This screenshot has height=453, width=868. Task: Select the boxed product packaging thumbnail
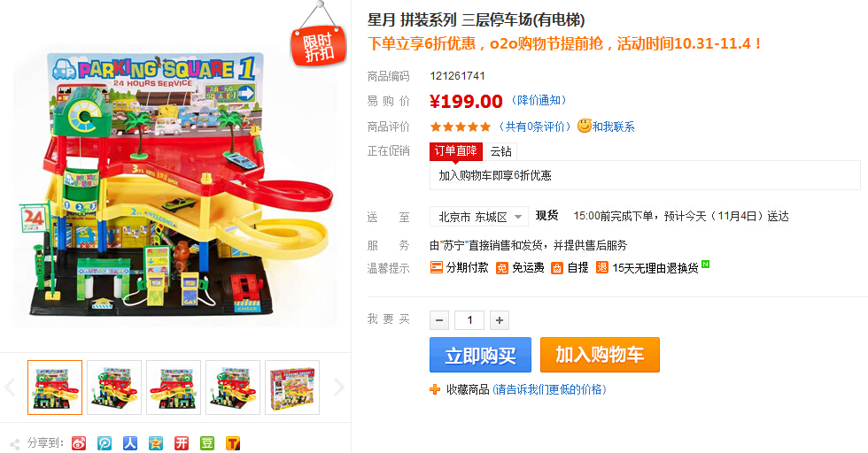point(292,388)
